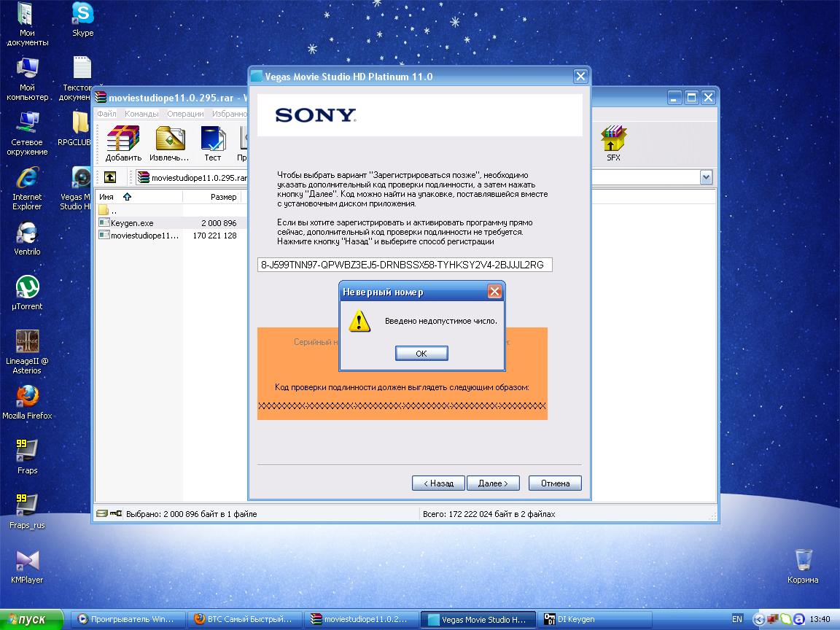Switch to moviestudiope11 WinRAR taskbar item
Viewport: 840px width, 630px height.
[x=360, y=619]
